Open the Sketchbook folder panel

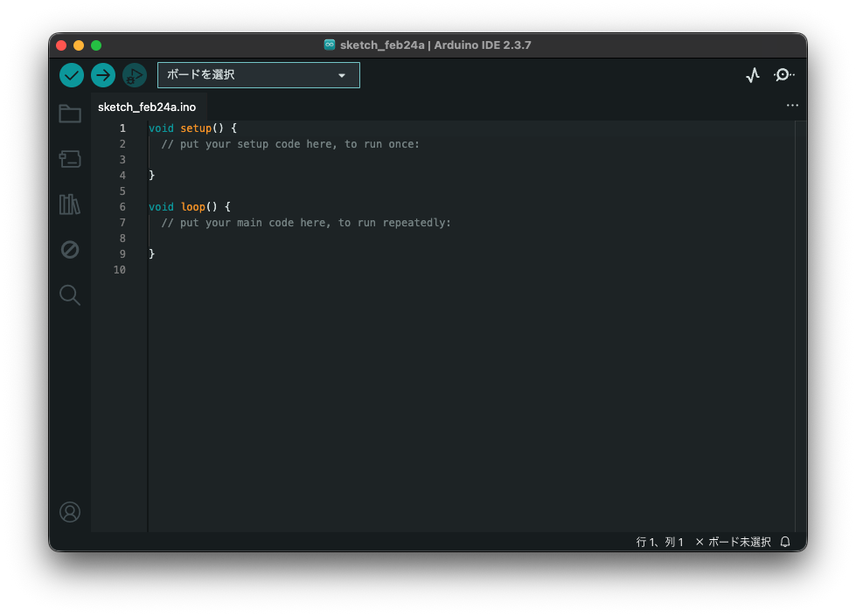[x=70, y=114]
